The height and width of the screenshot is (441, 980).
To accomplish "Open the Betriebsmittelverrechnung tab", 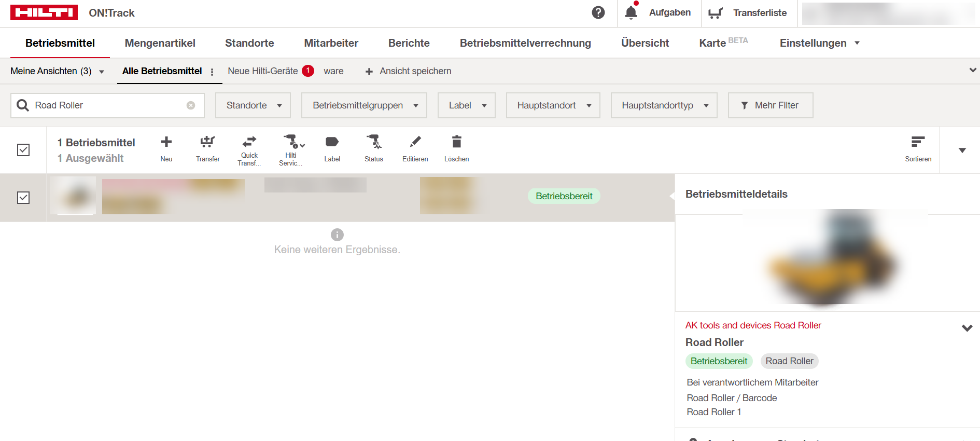I will pyautogui.click(x=525, y=43).
